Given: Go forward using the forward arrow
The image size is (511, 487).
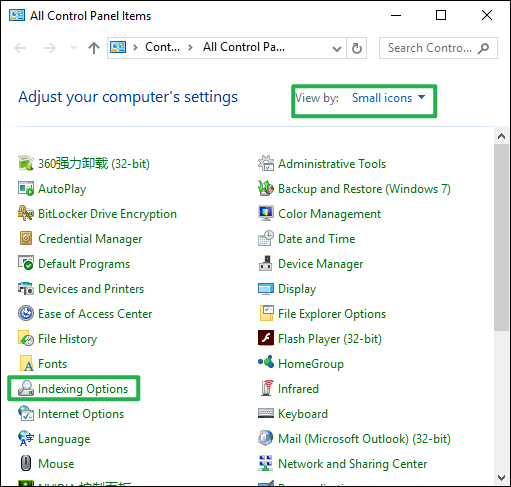Looking at the screenshot, I should [50, 48].
